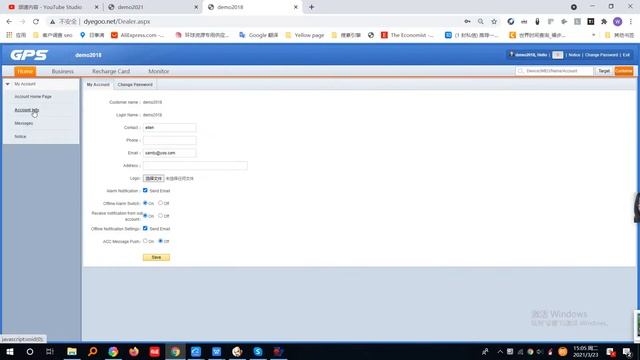Click the Exit link in header
This screenshot has width=640, height=360.
click(626, 55)
